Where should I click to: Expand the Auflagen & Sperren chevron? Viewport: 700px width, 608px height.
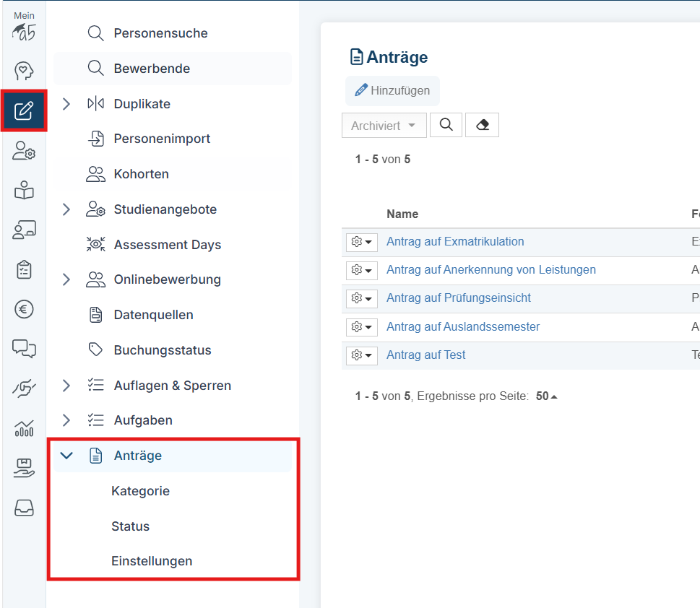click(66, 386)
